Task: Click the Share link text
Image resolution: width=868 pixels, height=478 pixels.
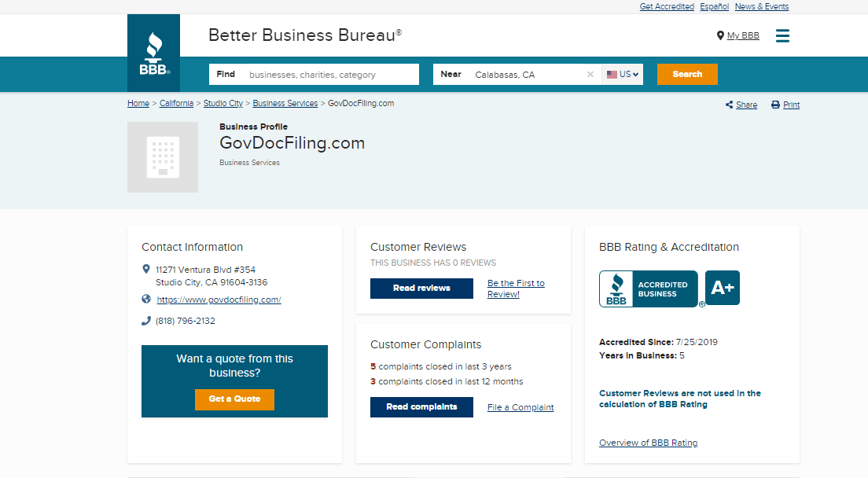Action: [x=746, y=105]
